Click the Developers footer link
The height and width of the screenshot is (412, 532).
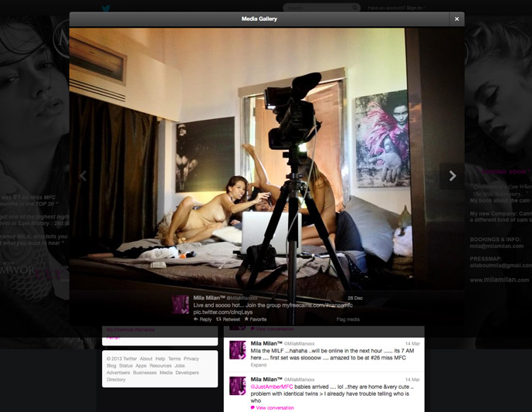[x=187, y=373]
